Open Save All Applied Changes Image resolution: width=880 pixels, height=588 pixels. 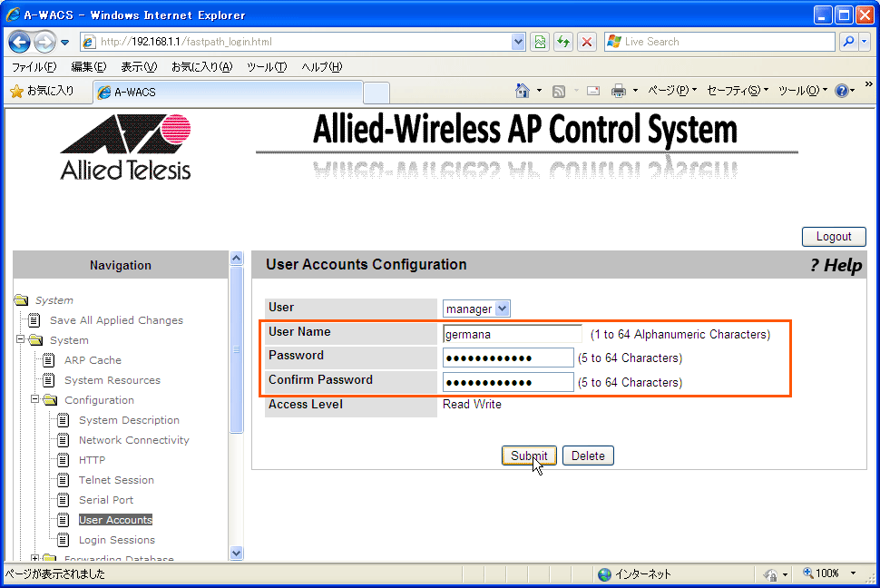[x=116, y=320]
